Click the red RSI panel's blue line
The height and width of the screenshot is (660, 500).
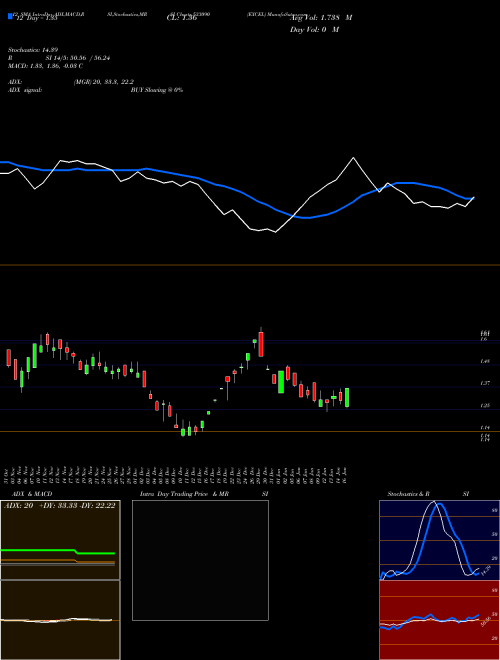pos(429,621)
